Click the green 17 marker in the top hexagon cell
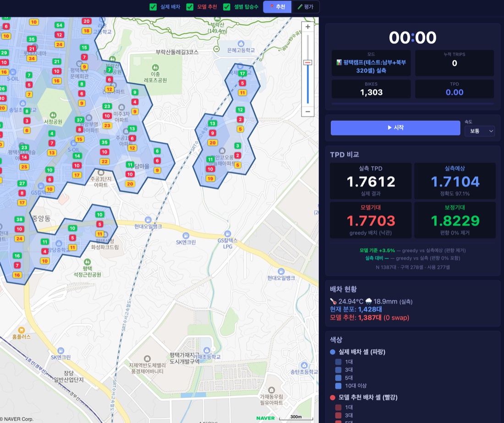This screenshot has height=423, width=504. click(x=242, y=74)
